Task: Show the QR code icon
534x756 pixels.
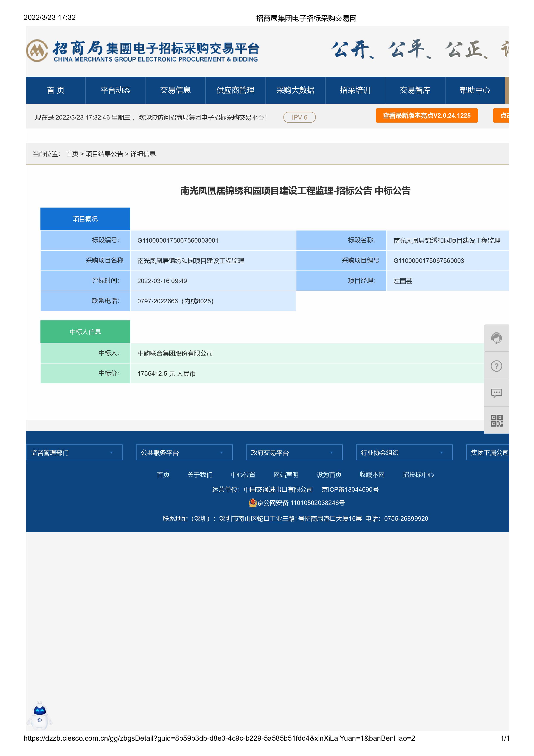Action: [x=496, y=421]
